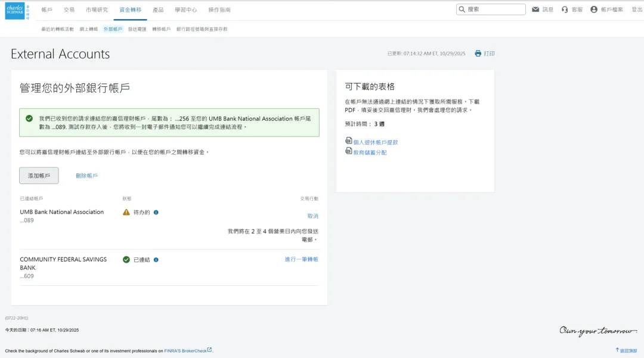Image resolution: width=644 pixels, height=358 pixels.
Task: Open the 學習中心 main menu
Action: pyautogui.click(x=185, y=10)
